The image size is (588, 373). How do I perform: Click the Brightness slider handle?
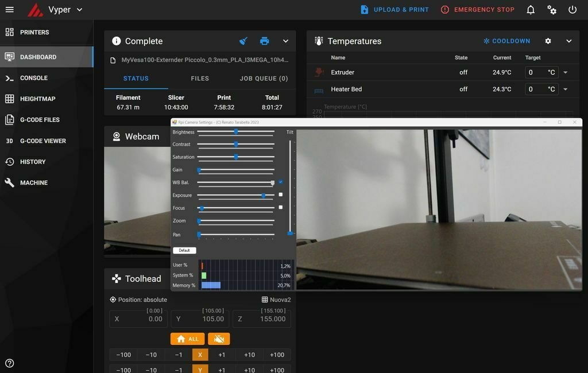click(236, 132)
